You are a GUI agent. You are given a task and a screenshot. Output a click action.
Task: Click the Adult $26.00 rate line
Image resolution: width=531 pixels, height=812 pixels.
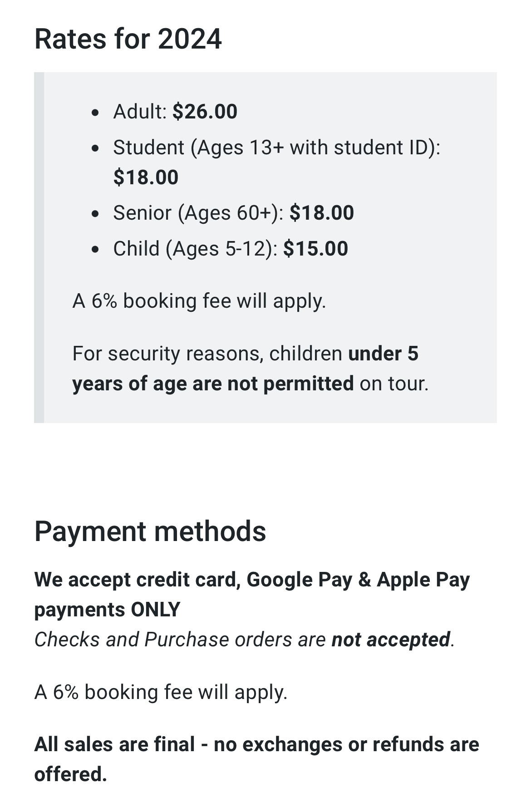coord(175,112)
